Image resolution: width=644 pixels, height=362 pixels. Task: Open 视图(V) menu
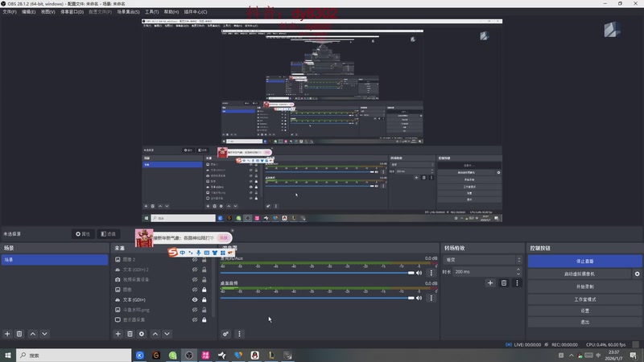47,12
